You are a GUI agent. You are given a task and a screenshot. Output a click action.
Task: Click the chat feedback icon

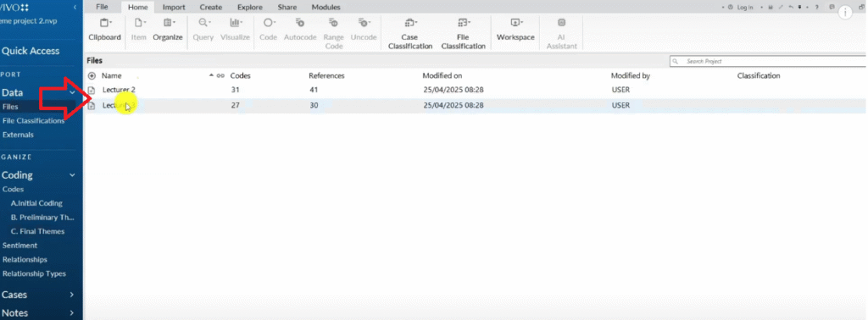click(832, 7)
